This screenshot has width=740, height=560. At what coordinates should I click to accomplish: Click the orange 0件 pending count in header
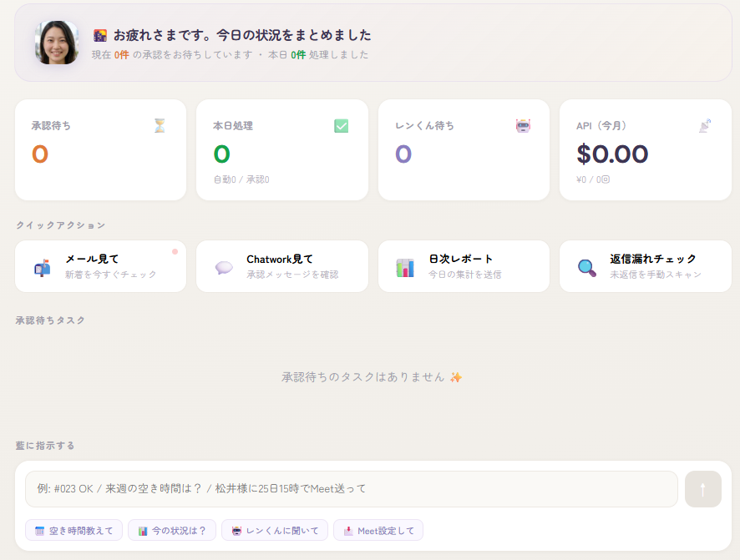(x=122, y=55)
